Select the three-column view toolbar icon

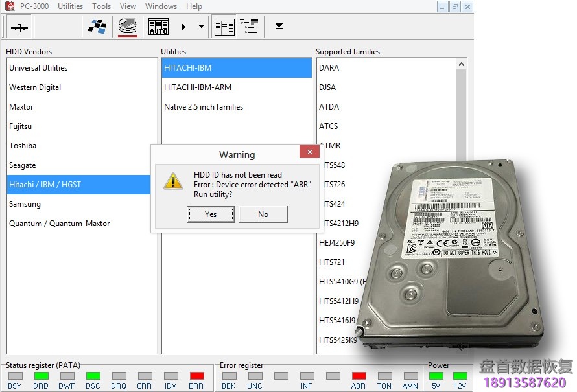click(x=224, y=27)
